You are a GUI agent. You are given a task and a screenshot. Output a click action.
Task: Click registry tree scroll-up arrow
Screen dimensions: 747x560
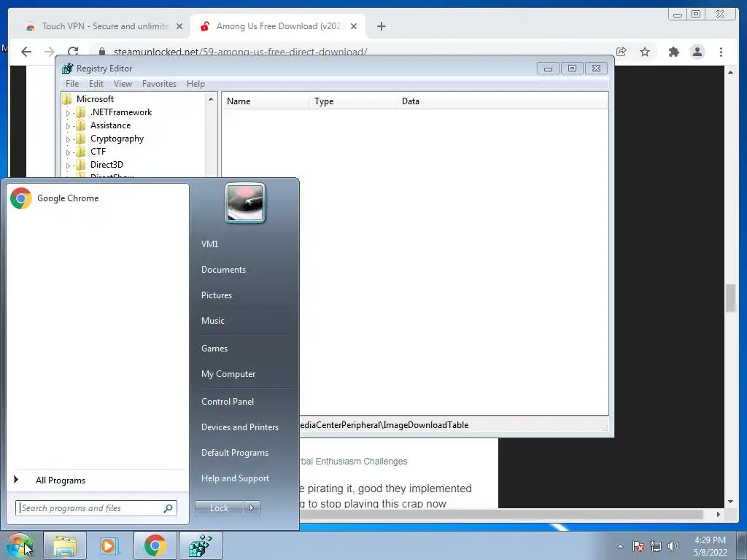[x=211, y=99]
